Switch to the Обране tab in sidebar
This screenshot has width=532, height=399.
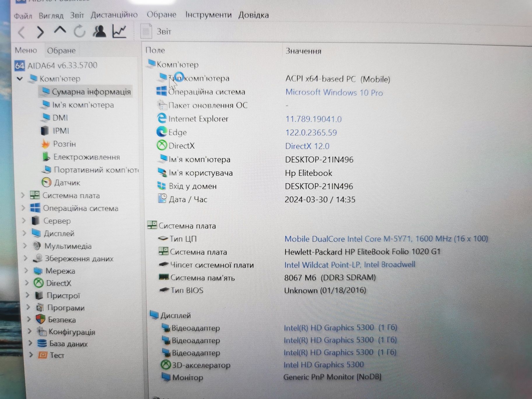[x=61, y=51]
